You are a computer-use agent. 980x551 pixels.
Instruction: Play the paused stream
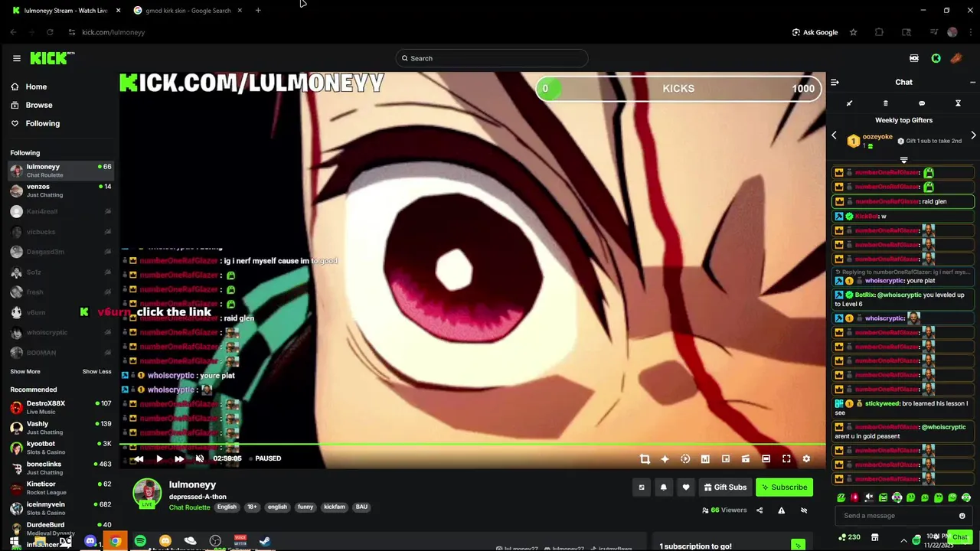pyautogui.click(x=159, y=458)
